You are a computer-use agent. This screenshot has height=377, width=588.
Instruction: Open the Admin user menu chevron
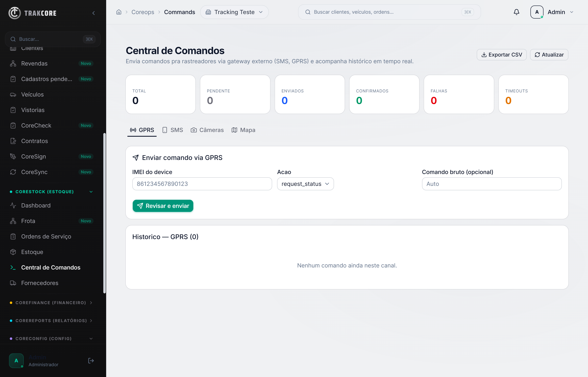tap(572, 12)
